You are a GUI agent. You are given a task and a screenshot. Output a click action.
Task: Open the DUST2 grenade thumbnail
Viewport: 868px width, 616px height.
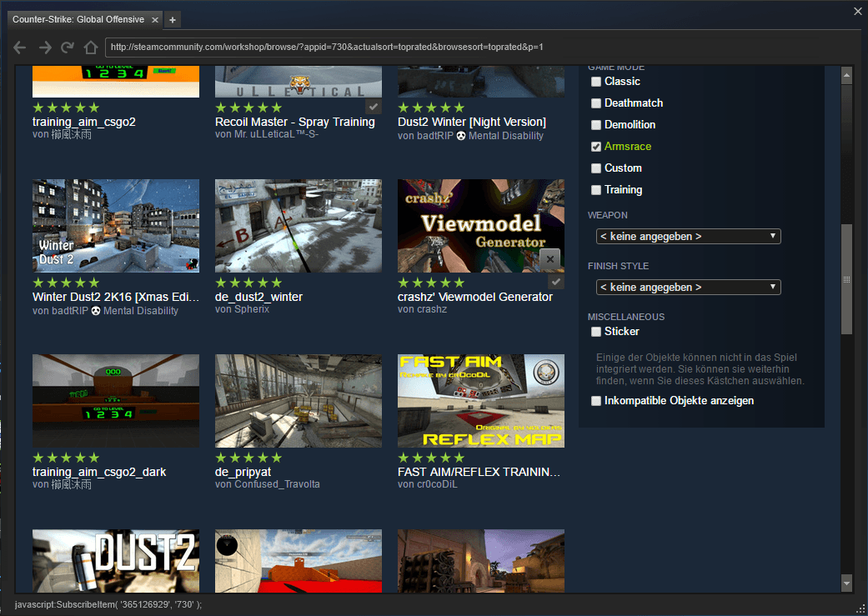click(x=116, y=561)
